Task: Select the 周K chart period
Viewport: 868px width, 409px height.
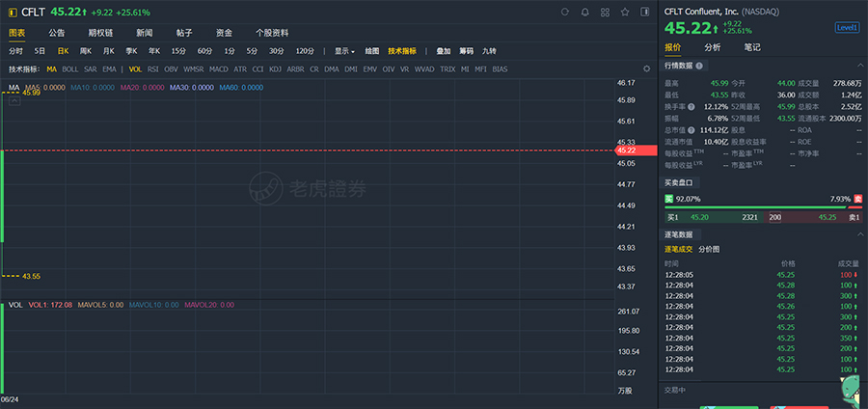Action: click(x=85, y=51)
